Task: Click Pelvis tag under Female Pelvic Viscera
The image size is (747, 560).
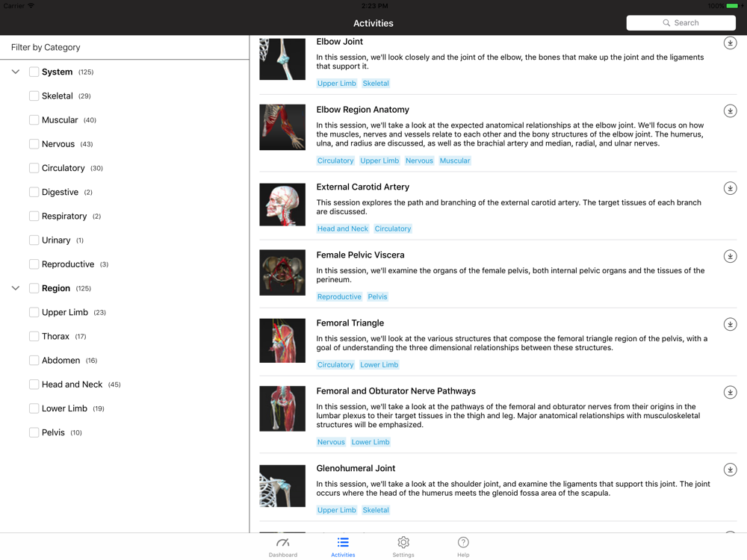Action: (x=377, y=296)
